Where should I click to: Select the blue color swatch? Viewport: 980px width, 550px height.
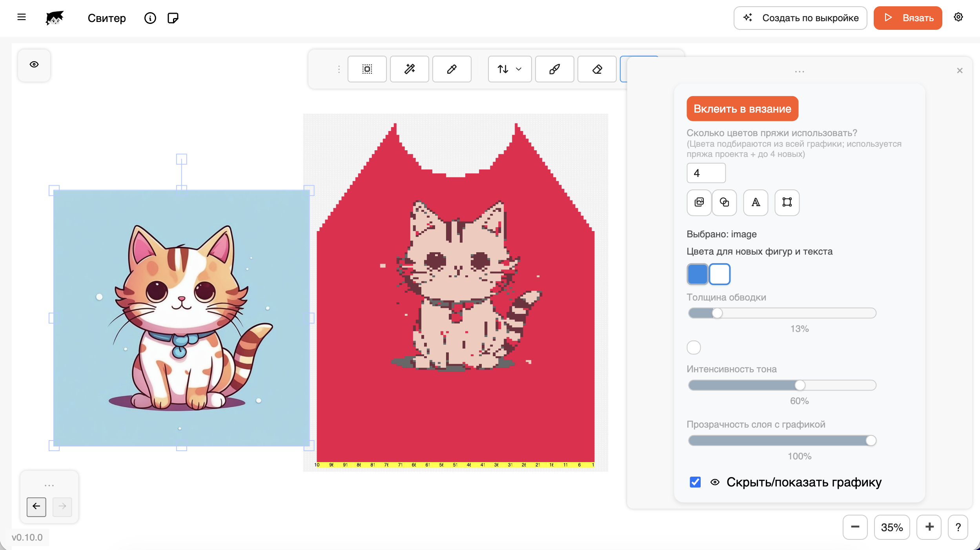[698, 274]
